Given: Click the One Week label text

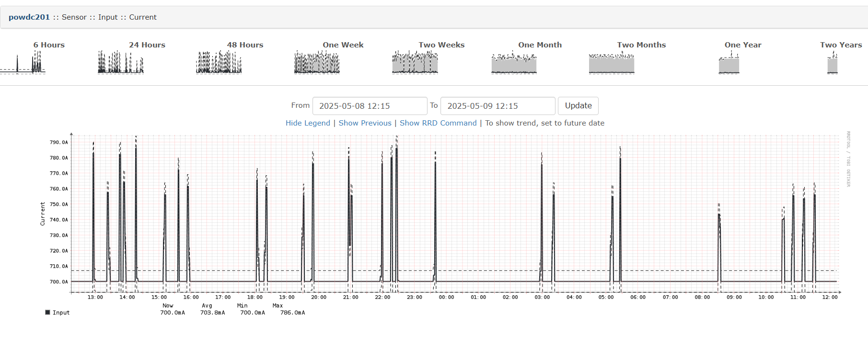Looking at the screenshot, I should [x=343, y=45].
